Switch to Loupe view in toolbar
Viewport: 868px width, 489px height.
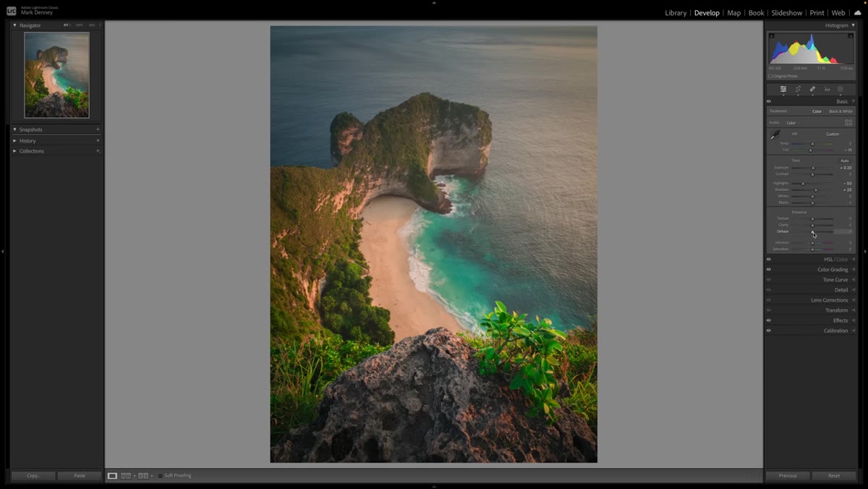point(112,476)
